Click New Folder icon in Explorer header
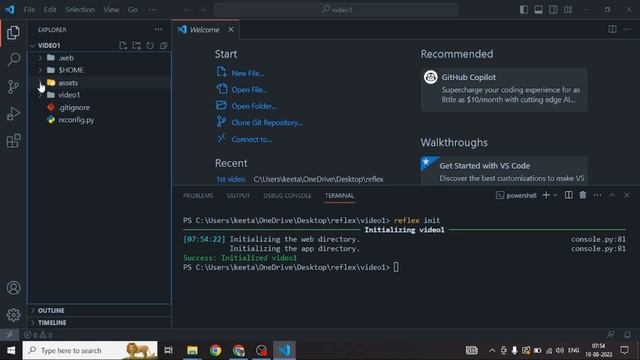The image size is (640, 360). [x=136, y=45]
